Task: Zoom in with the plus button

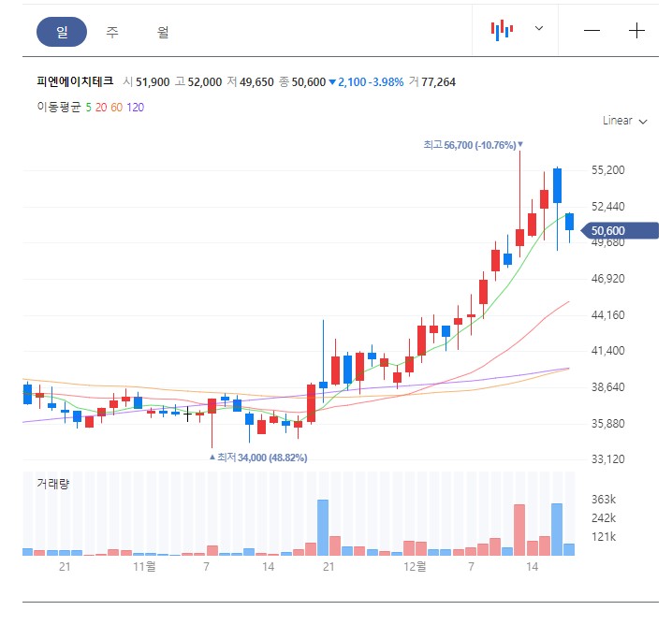Action: click(x=636, y=31)
